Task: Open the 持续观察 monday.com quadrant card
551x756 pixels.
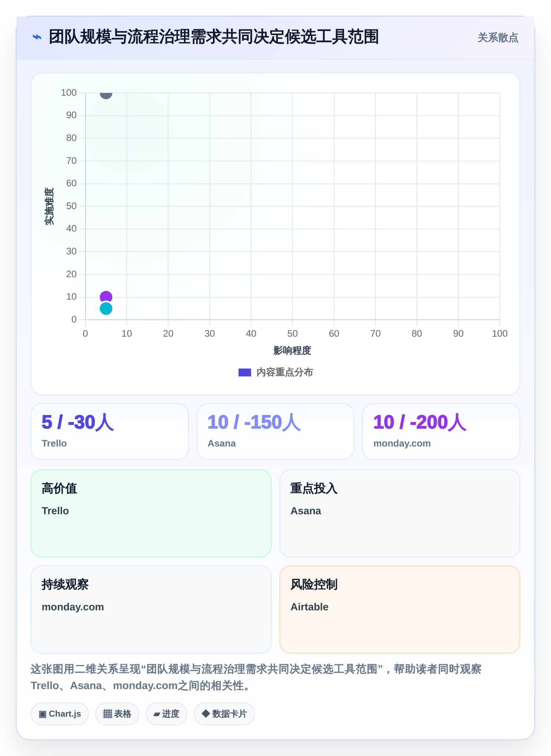Action: coord(151,610)
